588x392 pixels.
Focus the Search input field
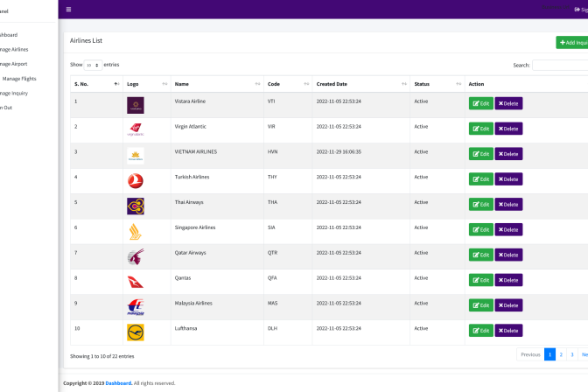560,66
